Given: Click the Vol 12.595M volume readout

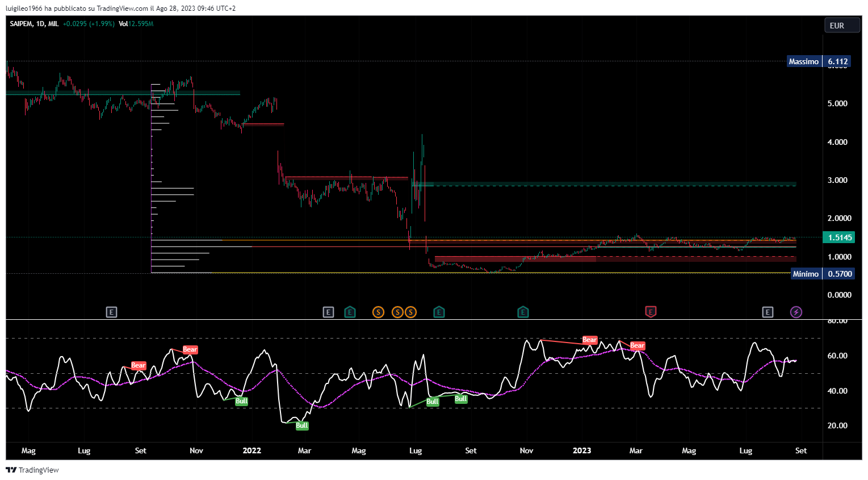Looking at the screenshot, I should coord(136,24).
